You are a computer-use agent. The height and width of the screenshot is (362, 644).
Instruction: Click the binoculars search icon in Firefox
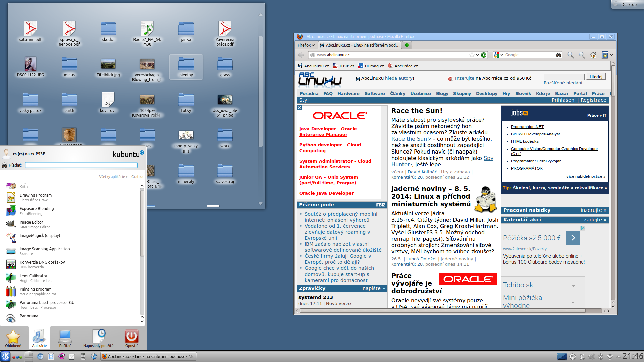pyautogui.click(x=558, y=55)
